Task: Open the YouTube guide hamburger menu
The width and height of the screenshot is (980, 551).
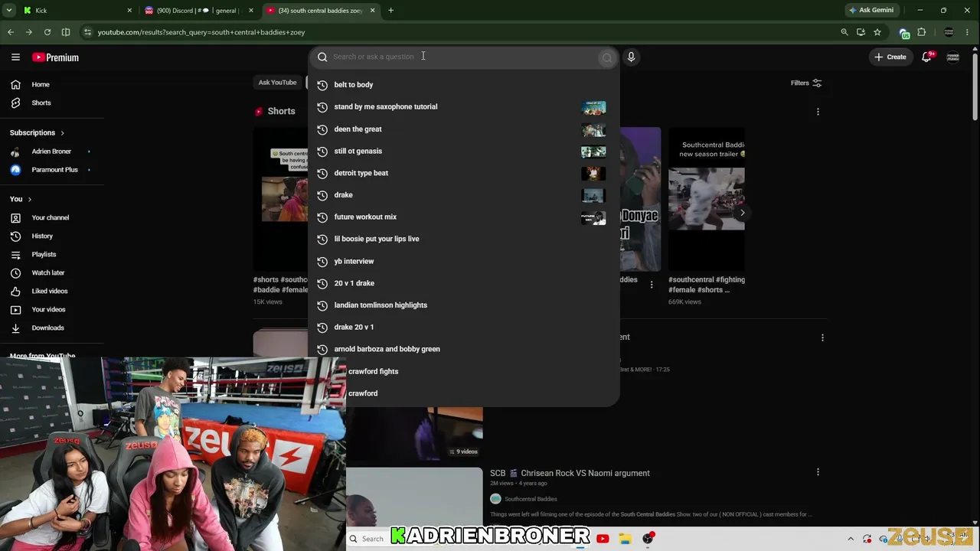Action: (15, 57)
